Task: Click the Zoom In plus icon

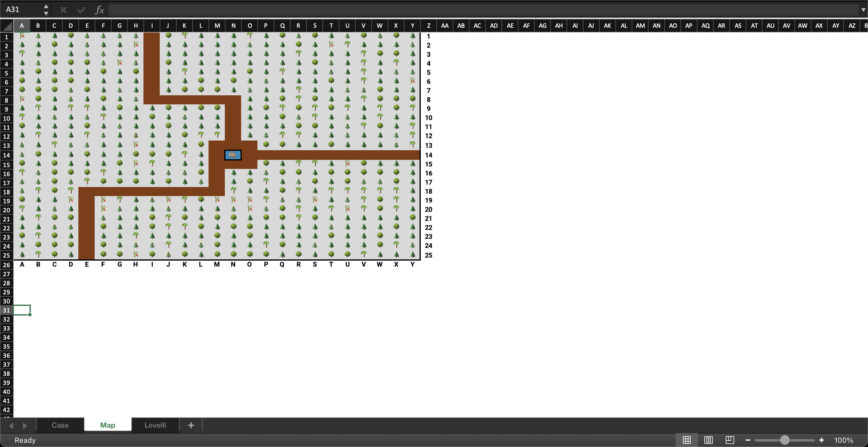Action: click(x=821, y=440)
